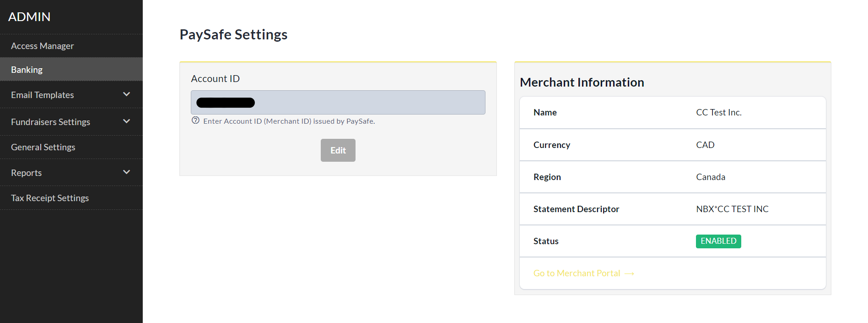Follow the Go to Merchant Portal link

coord(577,273)
